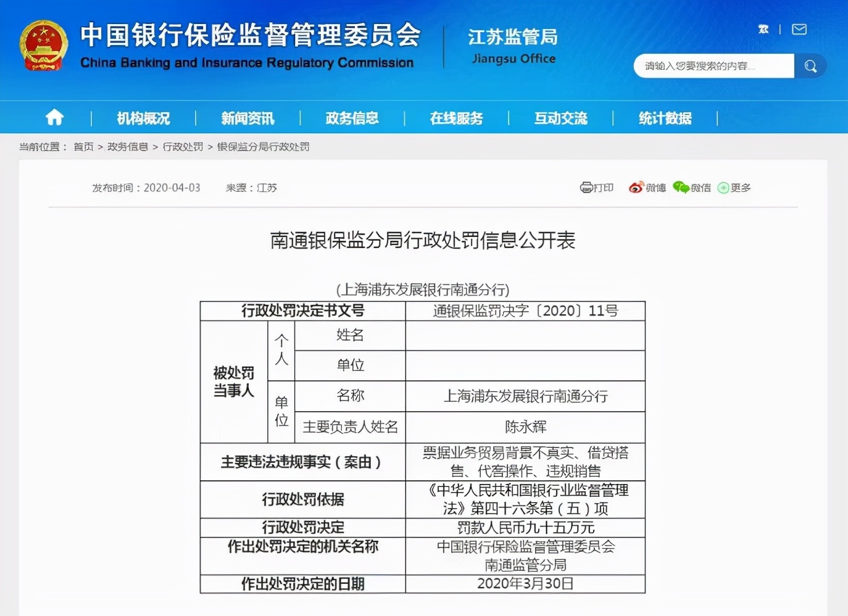848x616 pixels.
Task: Click the home icon in navigation bar
Action: click(54, 117)
